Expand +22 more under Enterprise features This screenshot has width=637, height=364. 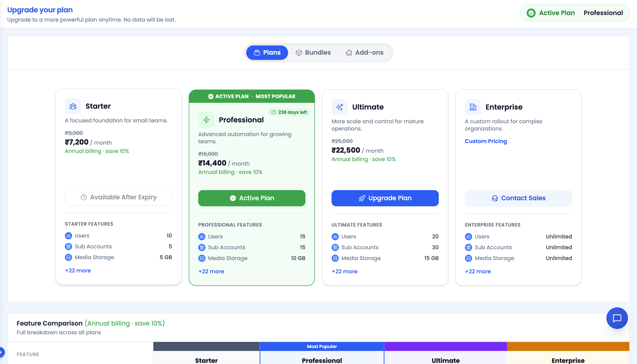pyautogui.click(x=478, y=272)
